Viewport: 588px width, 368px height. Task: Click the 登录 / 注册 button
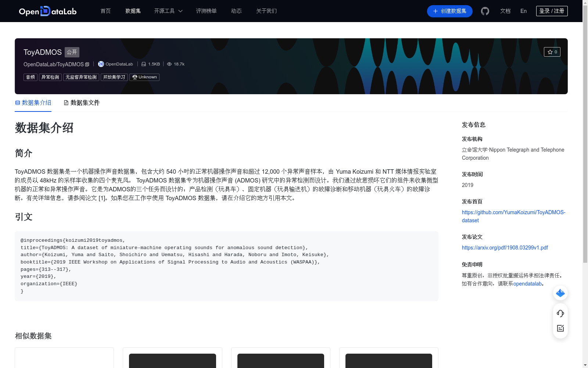click(552, 11)
